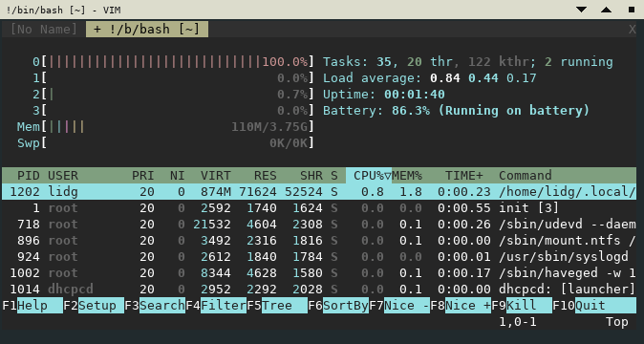Open F1 Help in htop
Viewport: 644px width, 344px height.
tap(32, 306)
